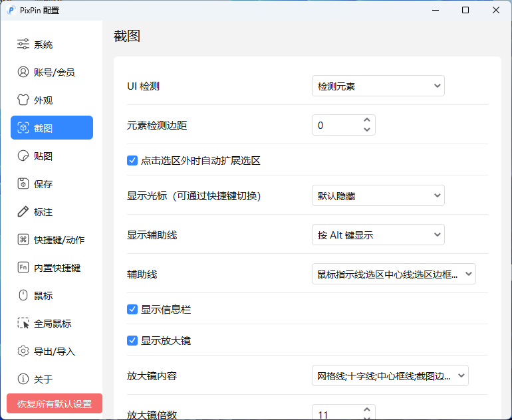Open 内置快捷键 Fn icon section
This screenshot has height=420, width=512.
pyautogui.click(x=23, y=267)
